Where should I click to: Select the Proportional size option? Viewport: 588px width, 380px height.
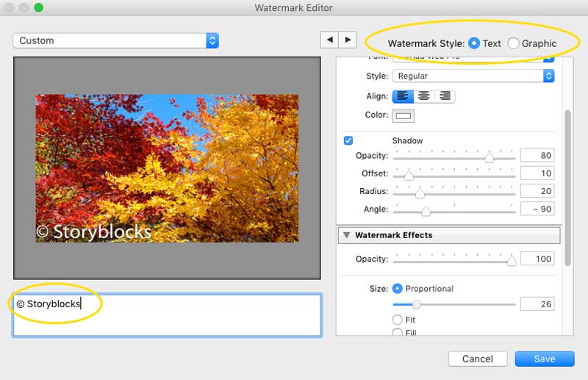pyautogui.click(x=398, y=289)
